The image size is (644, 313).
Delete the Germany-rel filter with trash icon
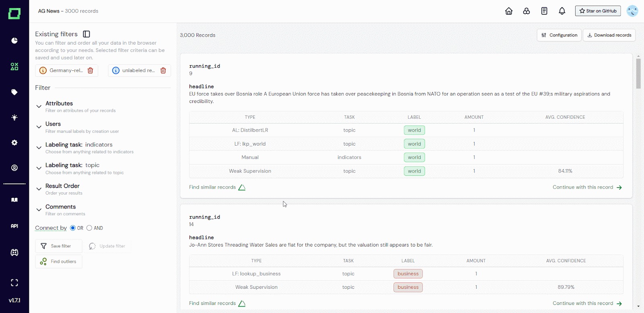pyautogui.click(x=91, y=70)
